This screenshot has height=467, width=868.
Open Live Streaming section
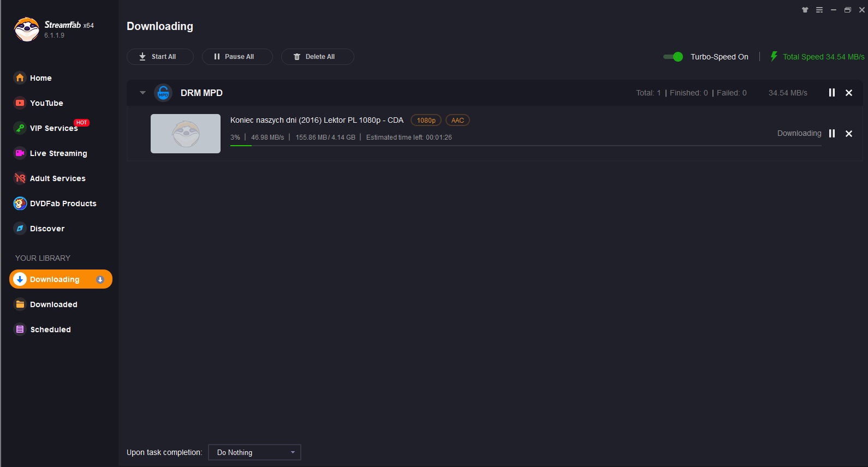click(59, 153)
